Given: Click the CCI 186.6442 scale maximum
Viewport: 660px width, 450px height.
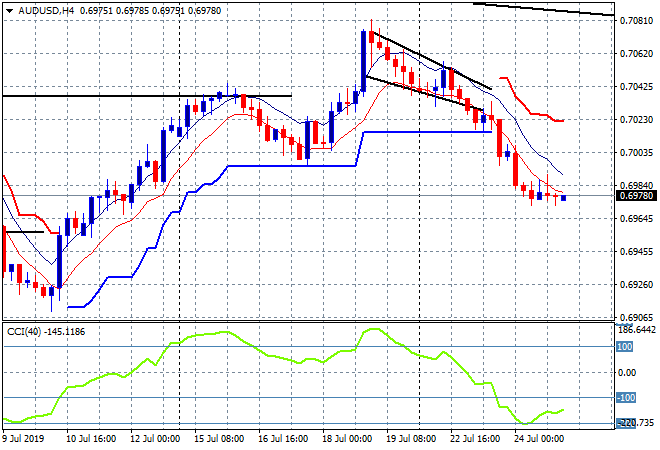Looking at the screenshot, I should (x=637, y=329).
